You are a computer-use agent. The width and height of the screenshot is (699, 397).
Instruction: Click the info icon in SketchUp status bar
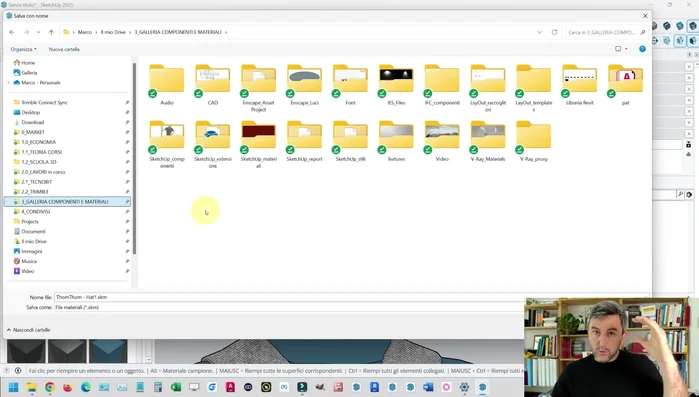click(x=18, y=371)
